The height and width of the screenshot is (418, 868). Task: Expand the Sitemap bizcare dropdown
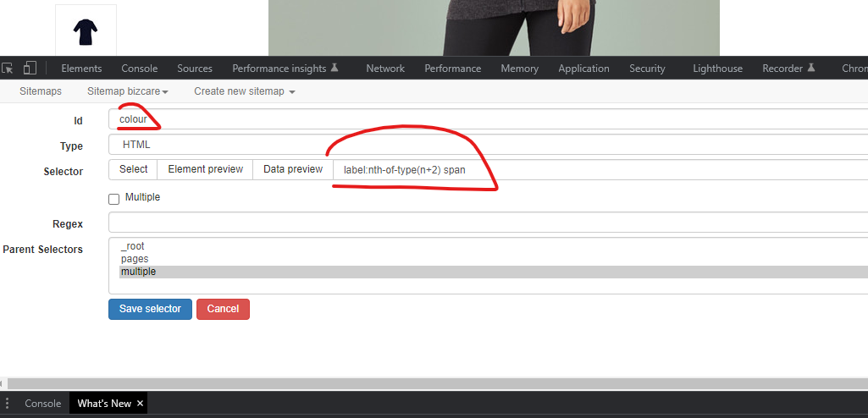pos(128,91)
